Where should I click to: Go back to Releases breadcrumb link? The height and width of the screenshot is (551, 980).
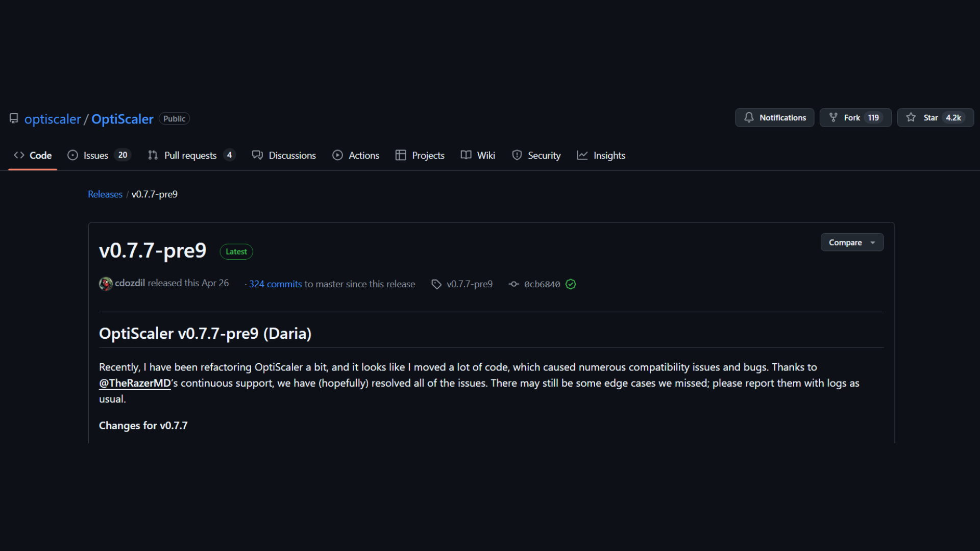tap(105, 194)
